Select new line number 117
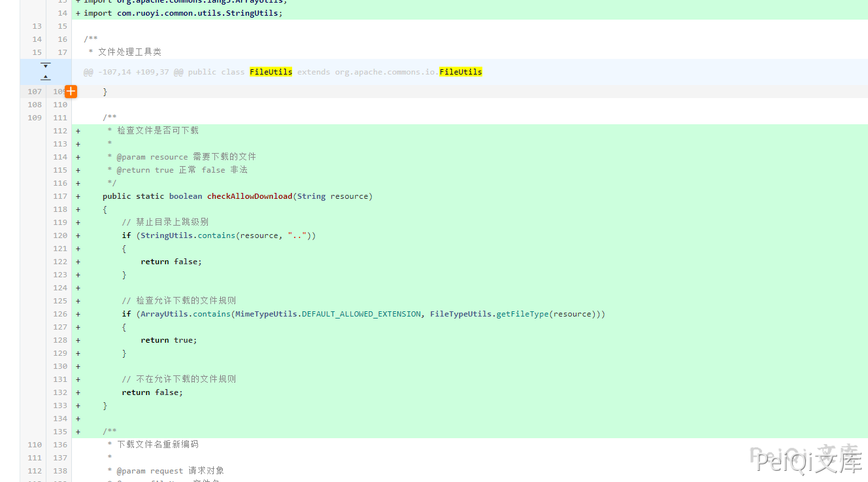 pos(60,196)
